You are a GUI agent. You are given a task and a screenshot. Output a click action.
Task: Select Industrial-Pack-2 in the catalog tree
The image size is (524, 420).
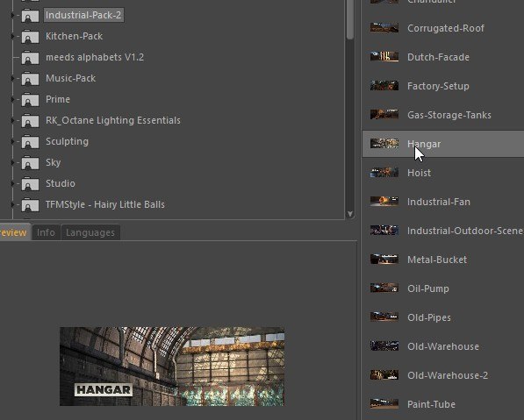[83, 16]
